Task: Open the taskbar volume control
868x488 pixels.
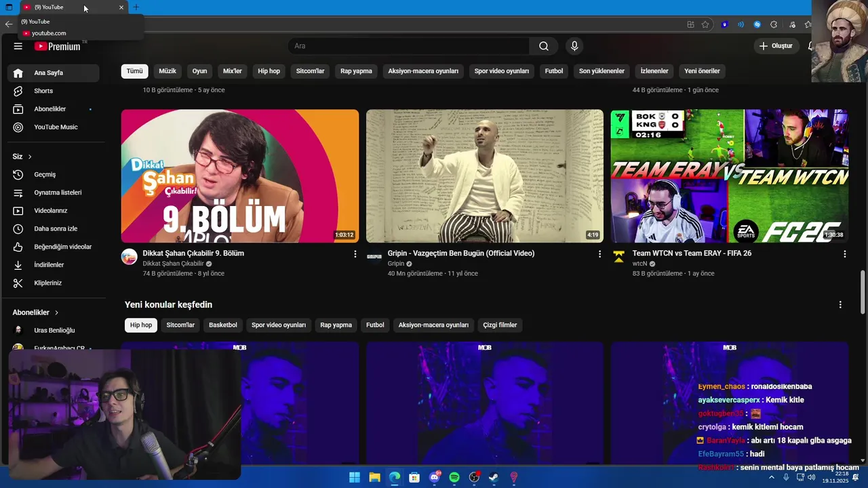Action: [812, 477]
